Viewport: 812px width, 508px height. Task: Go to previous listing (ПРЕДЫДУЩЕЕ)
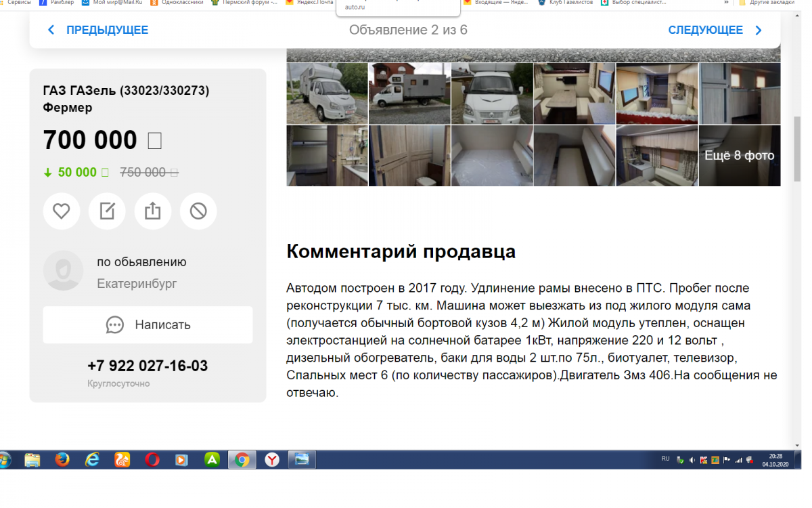point(97,30)
